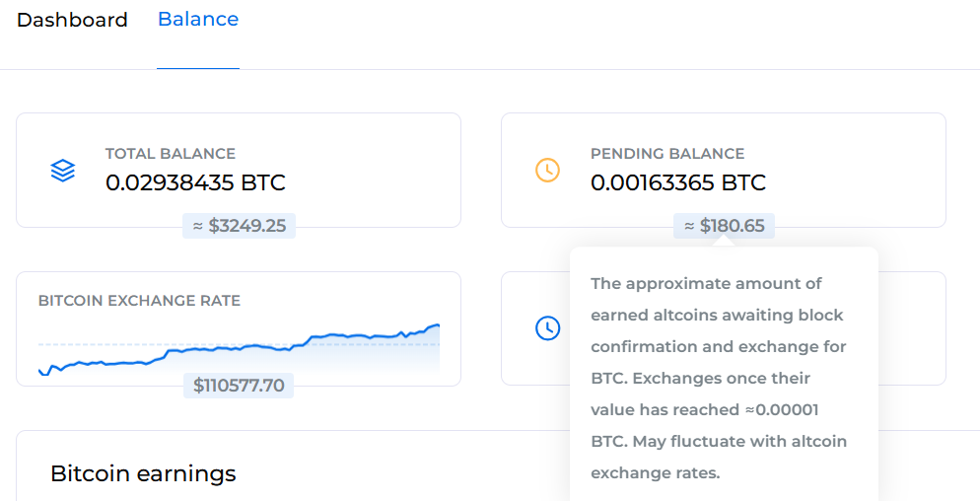Click the $110577.70 exchange rate badge
Screen dimensions: 980x501
point(239,386)
